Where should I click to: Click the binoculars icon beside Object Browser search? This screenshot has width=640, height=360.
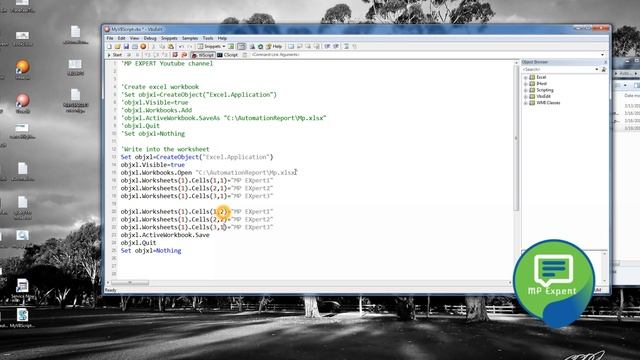pos(604,70)
